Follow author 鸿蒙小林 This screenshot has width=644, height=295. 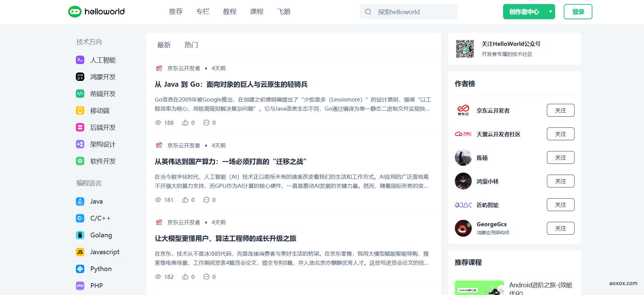[560, 181]
